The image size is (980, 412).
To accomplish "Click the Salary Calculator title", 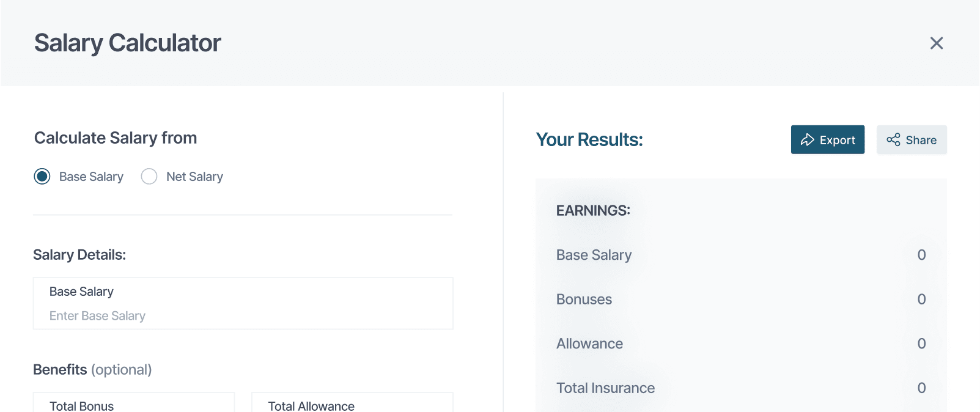I will (x=127, y=43).
